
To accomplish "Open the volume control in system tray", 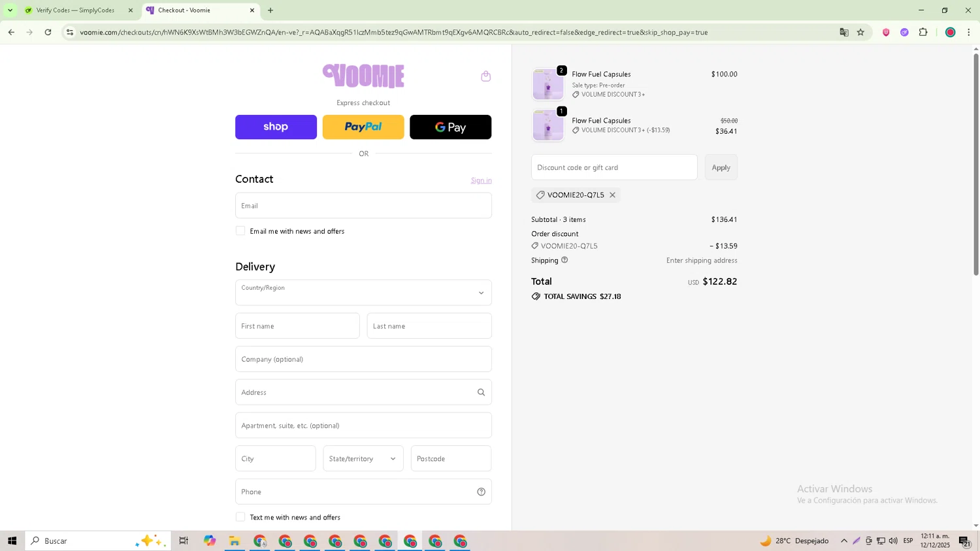I will pos(893,541).
